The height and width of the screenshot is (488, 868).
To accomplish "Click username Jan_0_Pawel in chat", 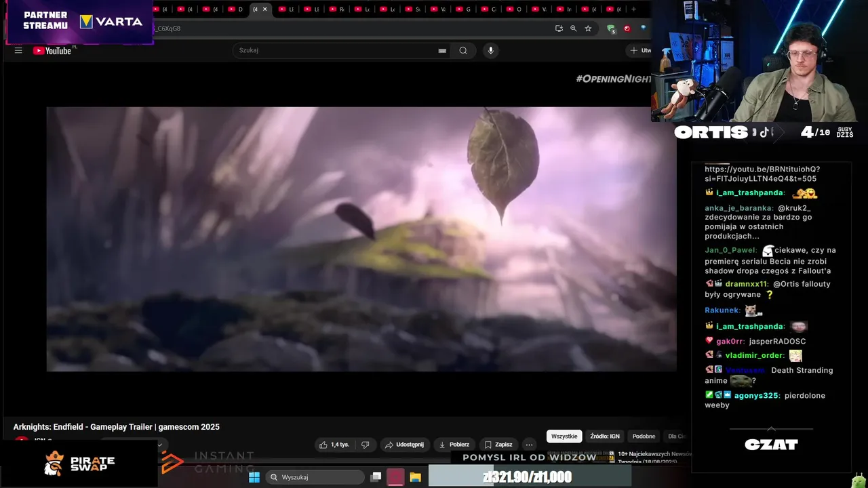I will pos(730,250).
